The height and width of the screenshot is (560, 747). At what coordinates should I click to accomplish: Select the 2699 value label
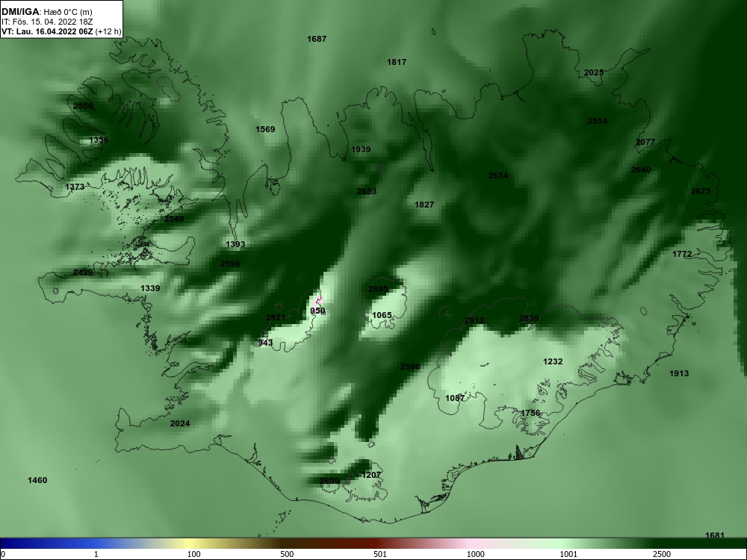click(x=329, y=481)
